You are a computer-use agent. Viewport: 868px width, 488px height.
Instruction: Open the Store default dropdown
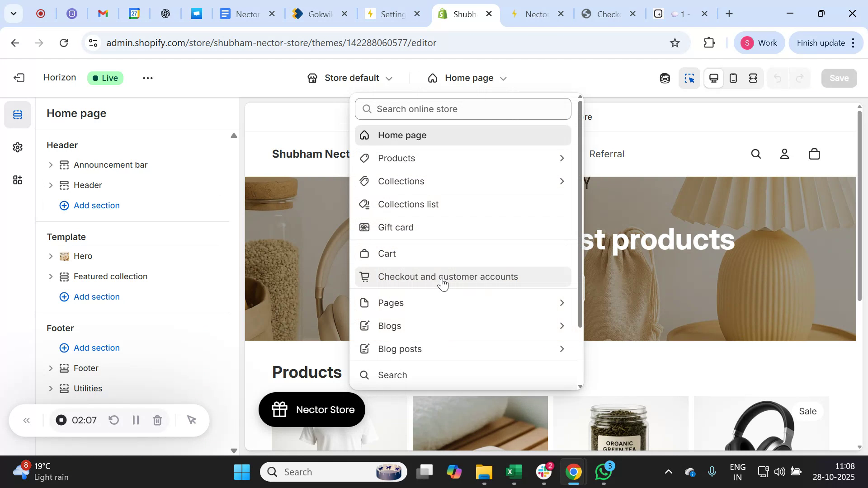350,78
